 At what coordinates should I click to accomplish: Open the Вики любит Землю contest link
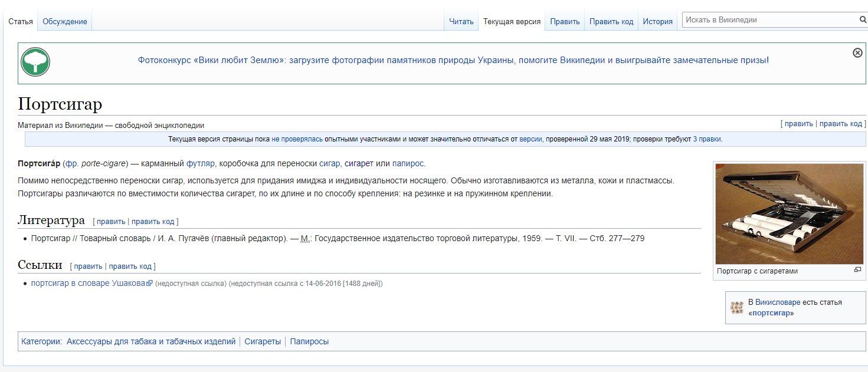pos(453,60)
